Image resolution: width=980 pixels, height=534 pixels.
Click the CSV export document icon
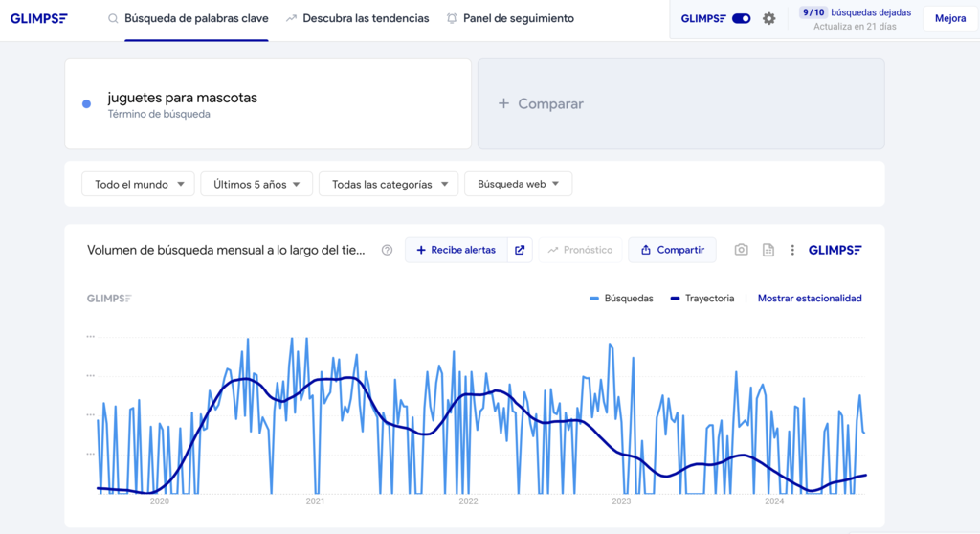[x=768, y=250]
